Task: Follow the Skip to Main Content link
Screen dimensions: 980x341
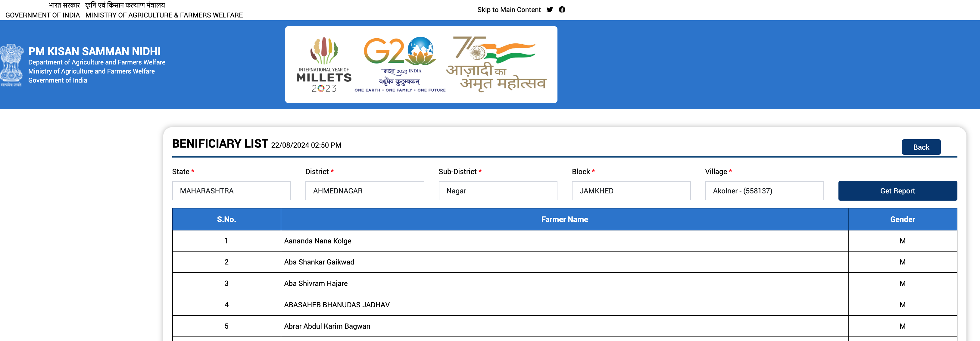Action: tap(509, 10)
